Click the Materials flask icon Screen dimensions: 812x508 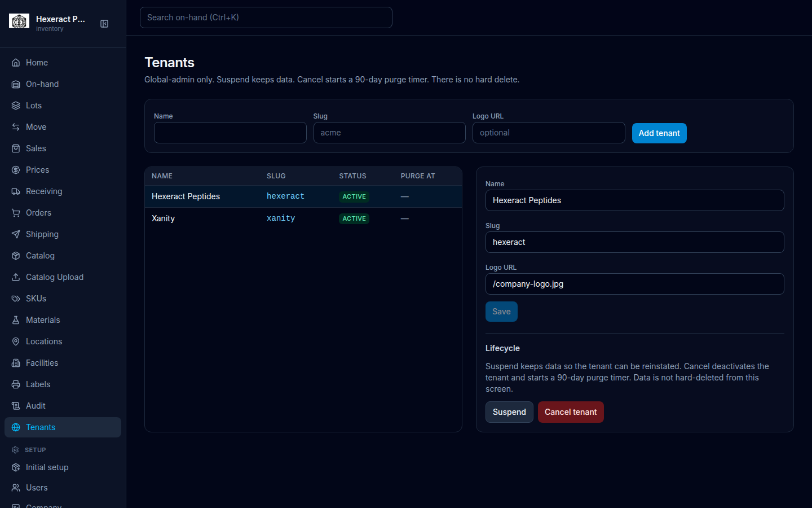[x=16, y=320]
